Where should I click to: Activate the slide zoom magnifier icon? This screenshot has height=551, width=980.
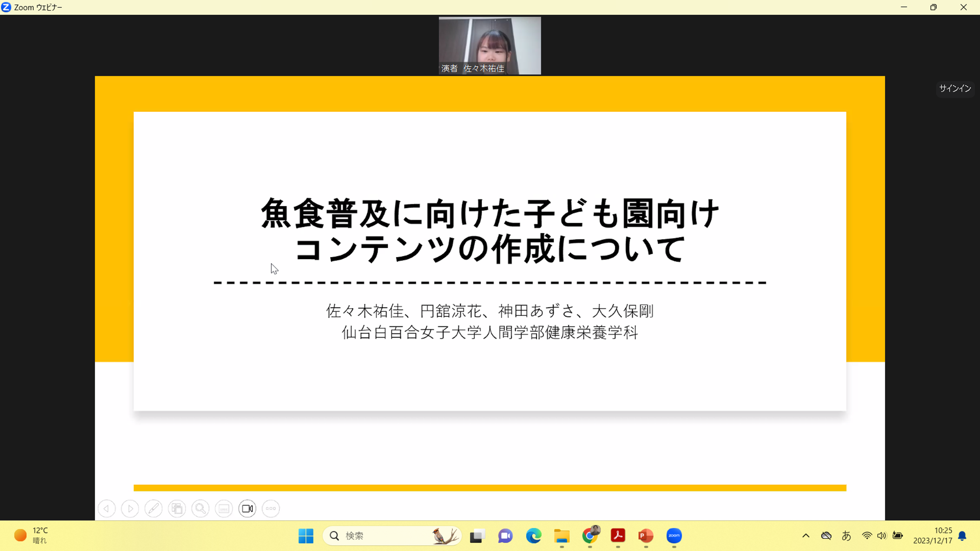point(200,508)
